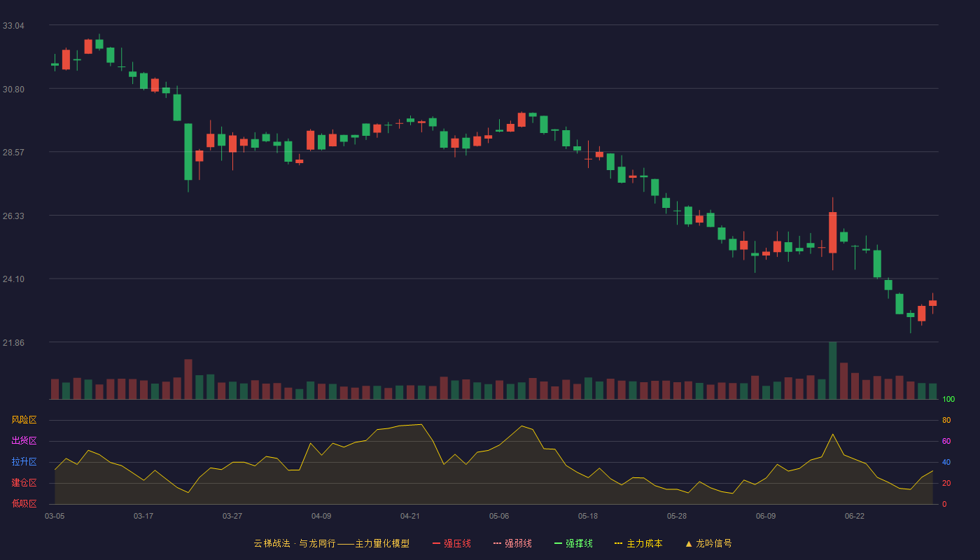Click the 低吸区 zone label
Screen dimensions: 980x560
(24, 504)
